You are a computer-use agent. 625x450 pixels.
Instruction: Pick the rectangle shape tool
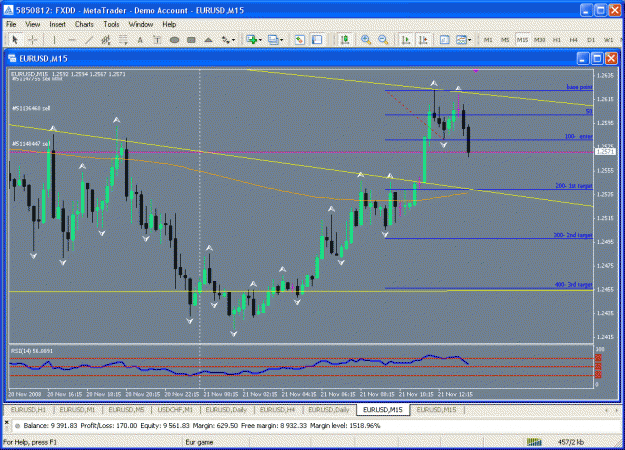[x=191, y=40]
